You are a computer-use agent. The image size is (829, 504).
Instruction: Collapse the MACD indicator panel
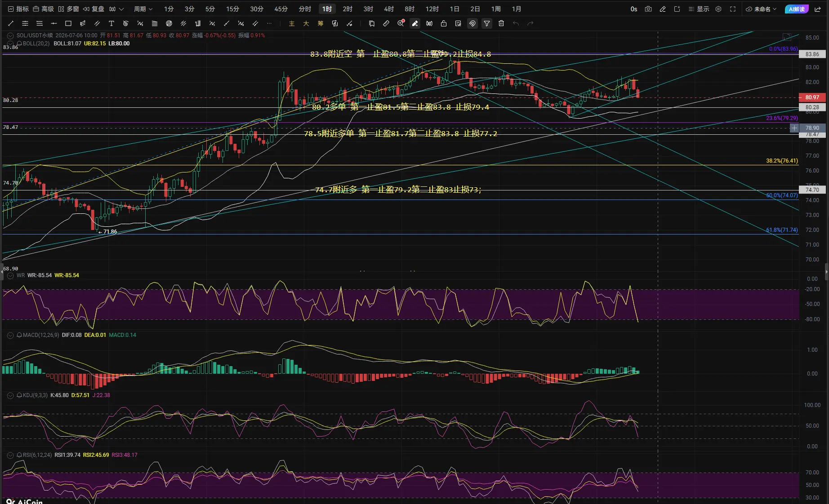coord(10,335)
